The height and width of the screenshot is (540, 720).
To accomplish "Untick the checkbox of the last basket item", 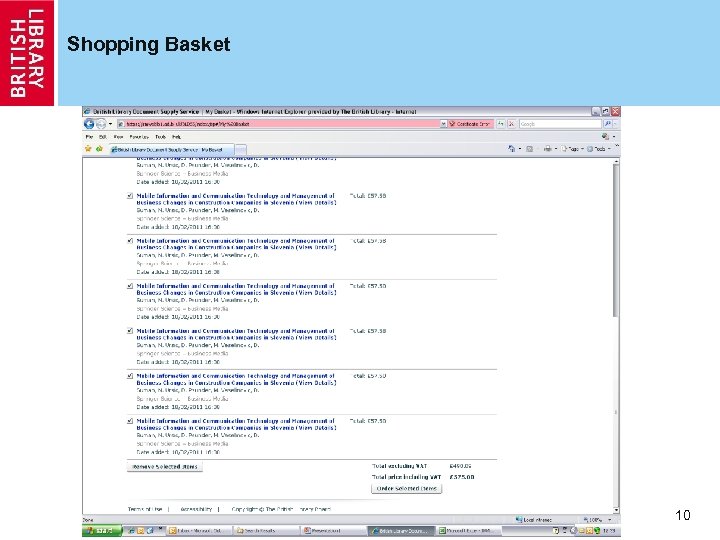I will [x=130, y=421].
